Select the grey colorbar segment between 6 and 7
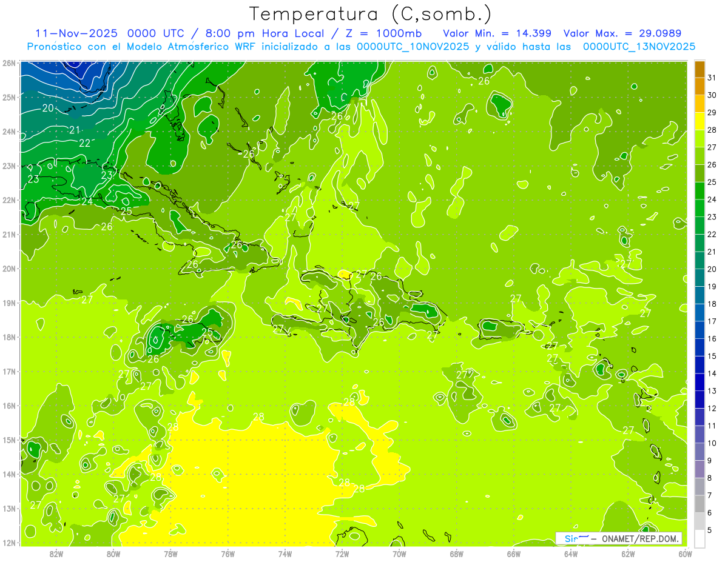Viewport: 728px width, 562px height. tap(699, 504)
